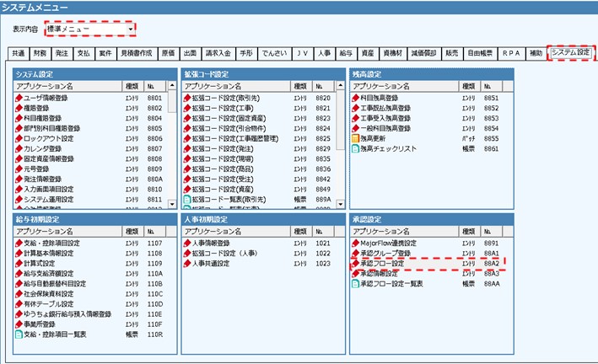This screenshot has height=364, width=598.
Task: Open MajorFlow連携設定 in approval settings
Action: click(x=395, y=244)
